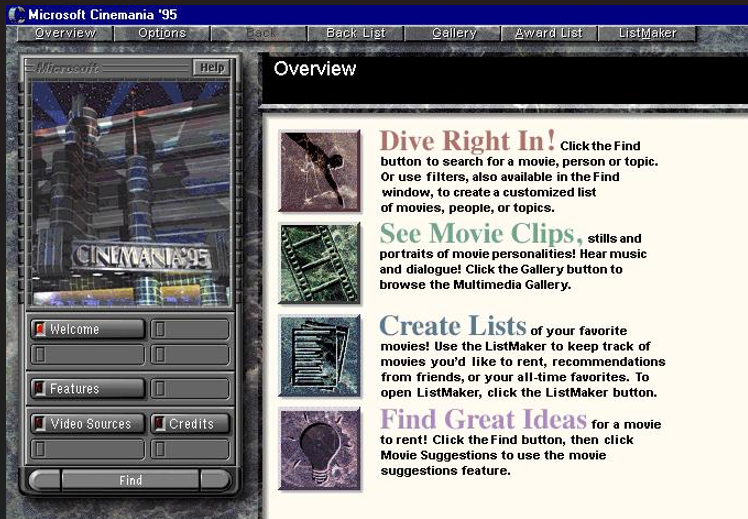Click the film strip icon for Movie Clips
This screenshot has height=519, width=748.
(320, 263)
